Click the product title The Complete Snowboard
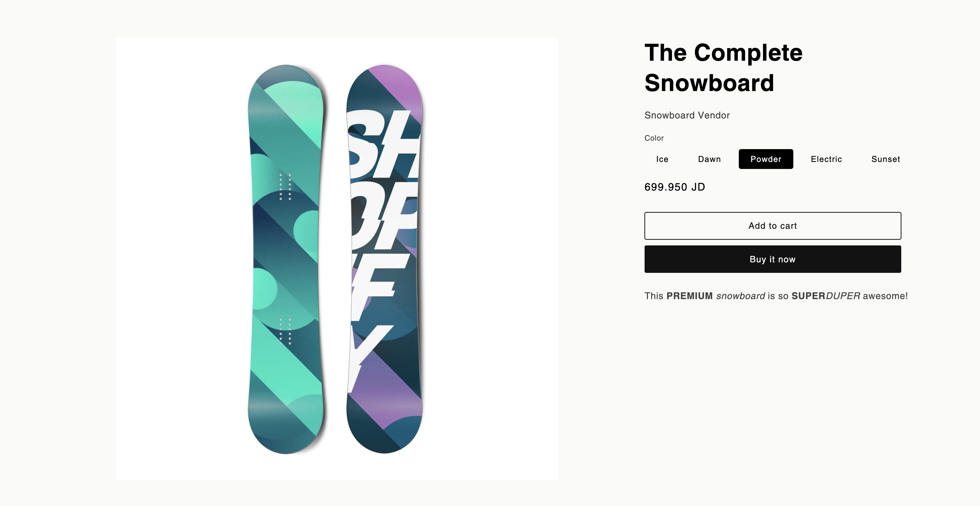 pyautogui.click(x=723, y=68)
